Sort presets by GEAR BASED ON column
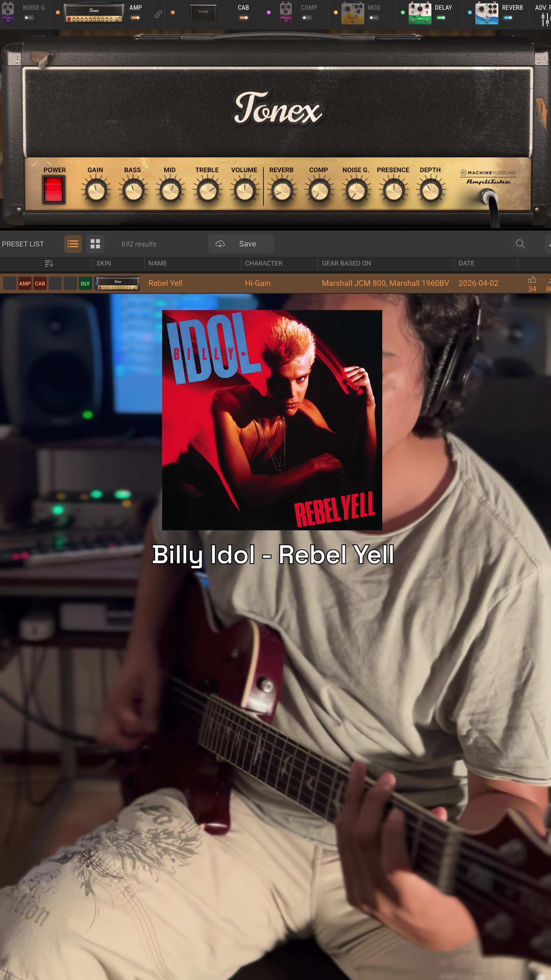 (346, 263)
